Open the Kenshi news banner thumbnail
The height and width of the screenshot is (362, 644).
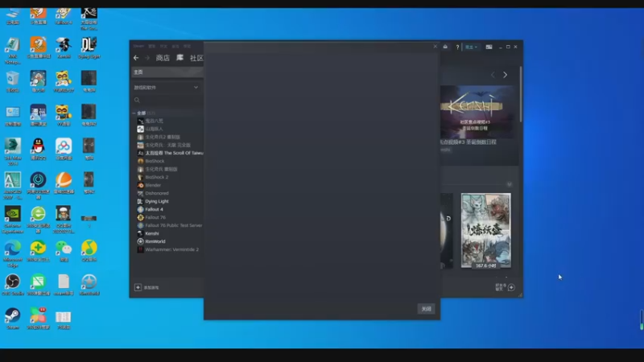tap(477, 112)
